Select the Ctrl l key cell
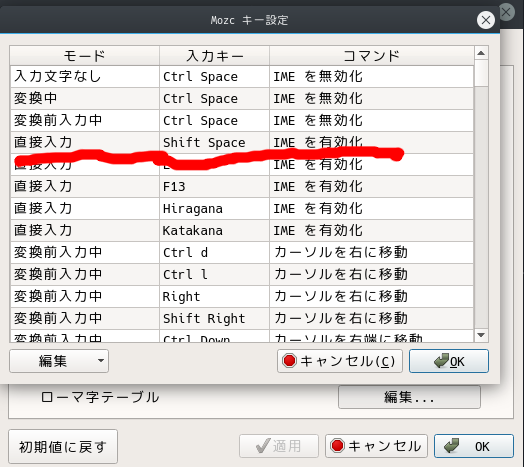 point(215,274)
